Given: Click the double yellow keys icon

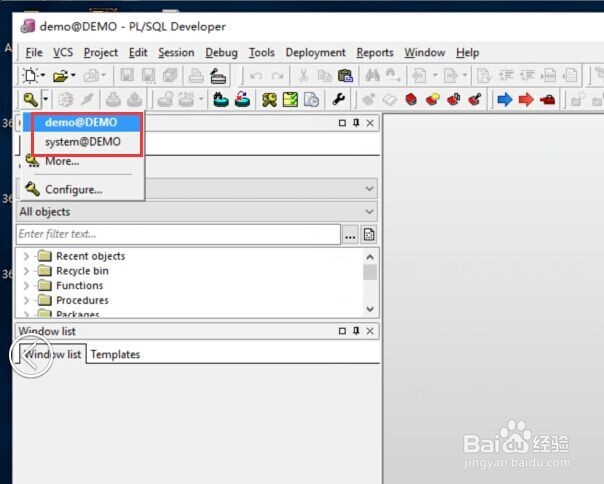Looking at the screenshot, I should (x=269, y=100).
